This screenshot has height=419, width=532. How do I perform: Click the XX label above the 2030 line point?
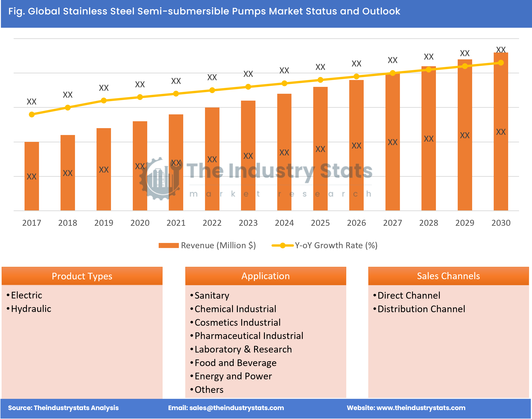[501, 50]
